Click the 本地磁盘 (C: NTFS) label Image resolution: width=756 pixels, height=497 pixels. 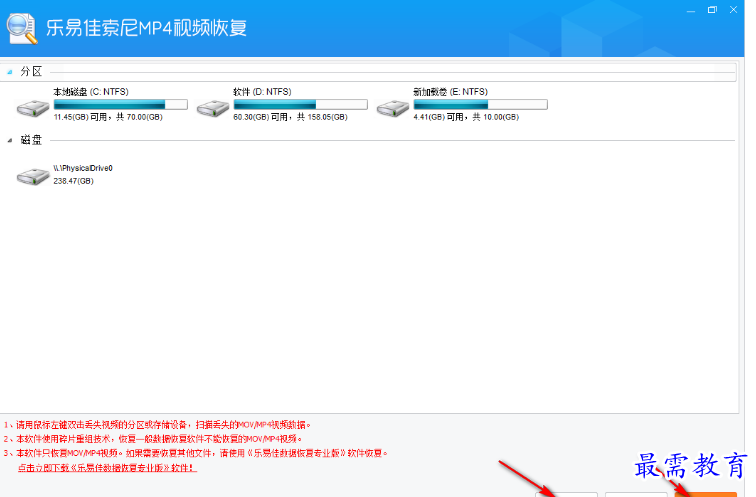pos(91,92)
